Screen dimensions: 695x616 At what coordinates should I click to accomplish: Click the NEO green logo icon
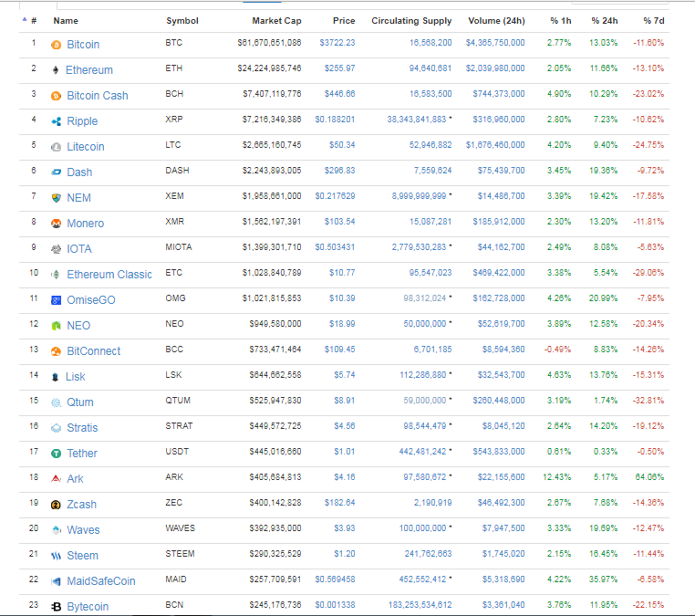click(56, 326)
